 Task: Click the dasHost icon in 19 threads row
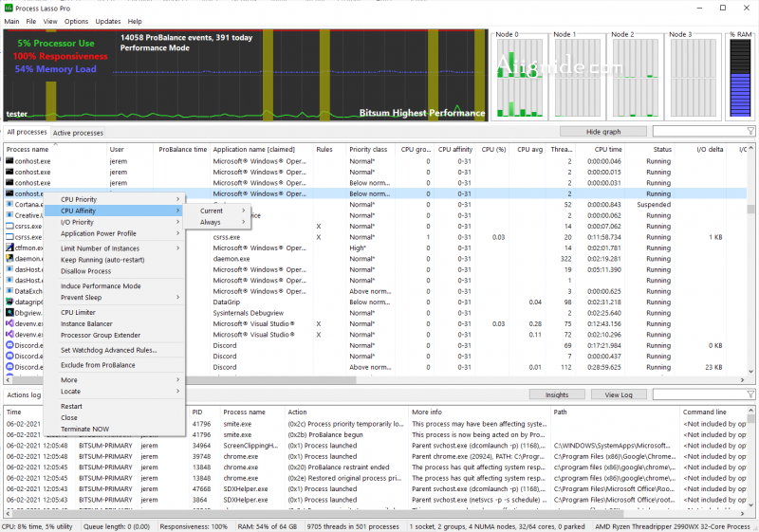pos(9,269)
